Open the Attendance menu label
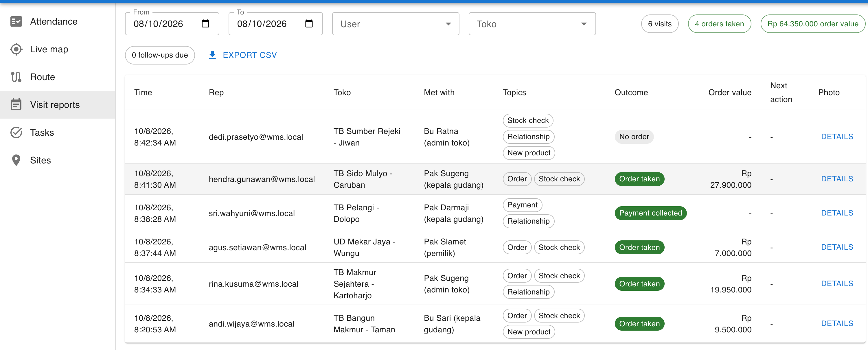 coord(54,22)
